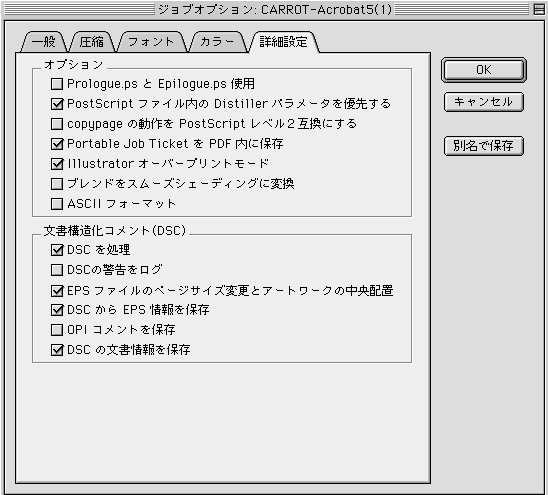The image size is (548, 495).
Task: Toggle copypage PostScript レベル2互換 checkbox
Action: pyautogui.click(x=57, y=124)
